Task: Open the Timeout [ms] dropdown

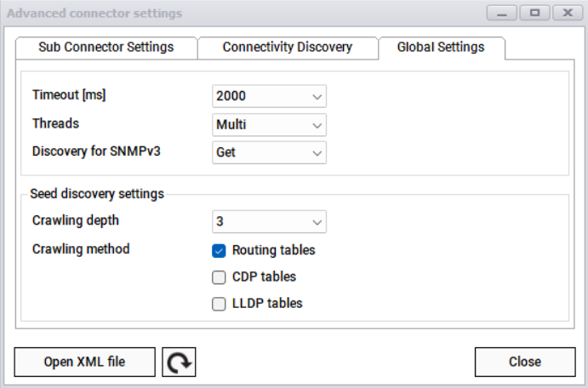Action: (x=269, y=96)
